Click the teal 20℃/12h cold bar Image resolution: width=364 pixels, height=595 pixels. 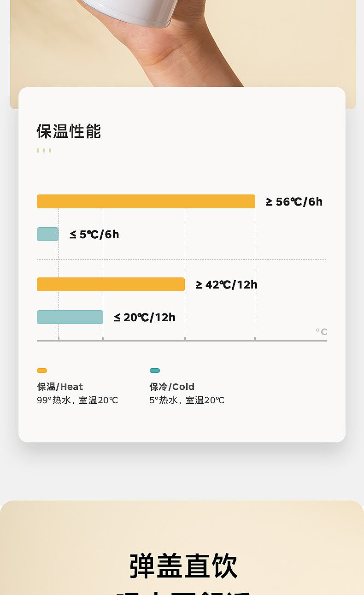70,317
